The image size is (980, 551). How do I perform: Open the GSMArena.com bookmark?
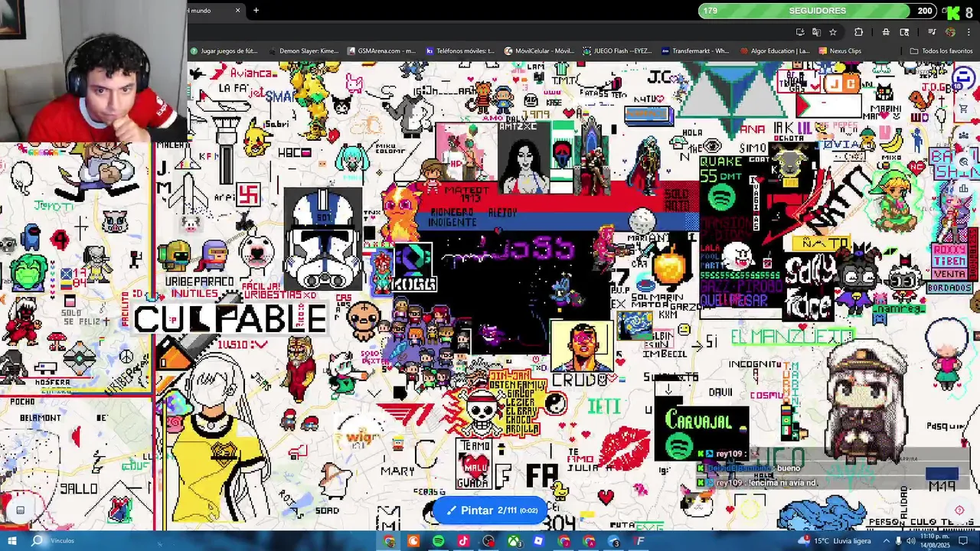381,51
